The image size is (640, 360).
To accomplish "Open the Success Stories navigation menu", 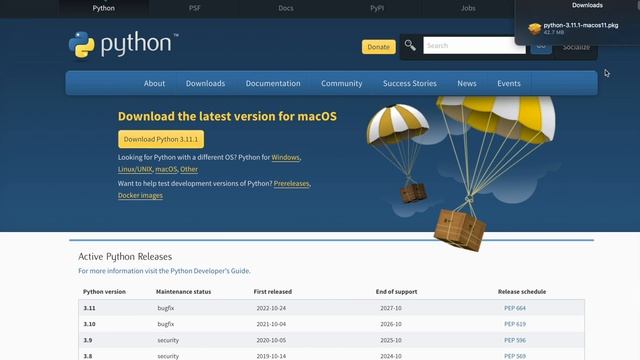I will tap(410, 83).
